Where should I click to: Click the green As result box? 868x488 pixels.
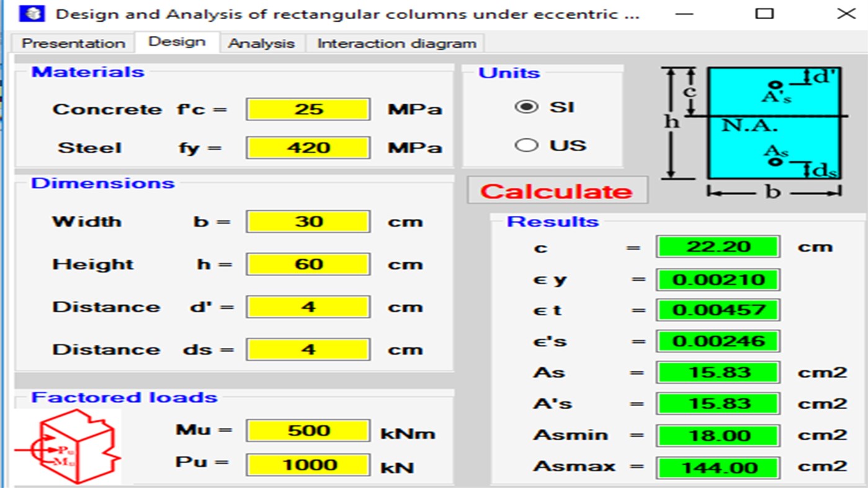tap(717, 372)
